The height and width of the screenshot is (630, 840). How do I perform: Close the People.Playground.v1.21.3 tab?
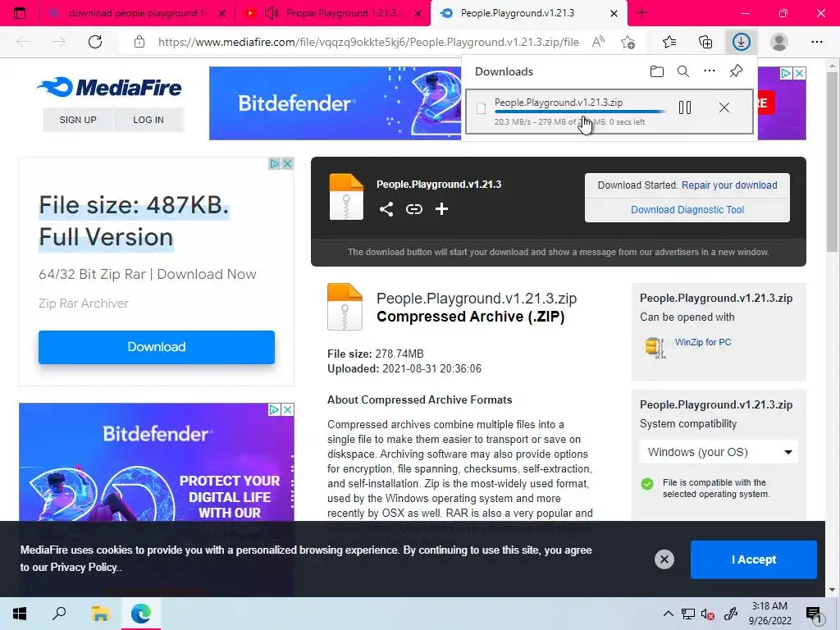(614, 13)
